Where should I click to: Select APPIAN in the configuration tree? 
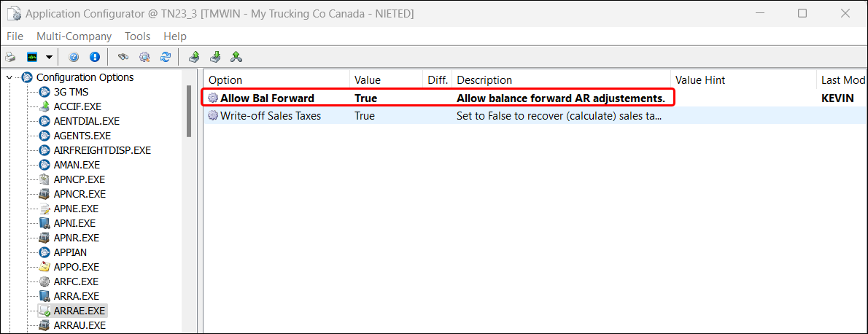tap(71, 252)
